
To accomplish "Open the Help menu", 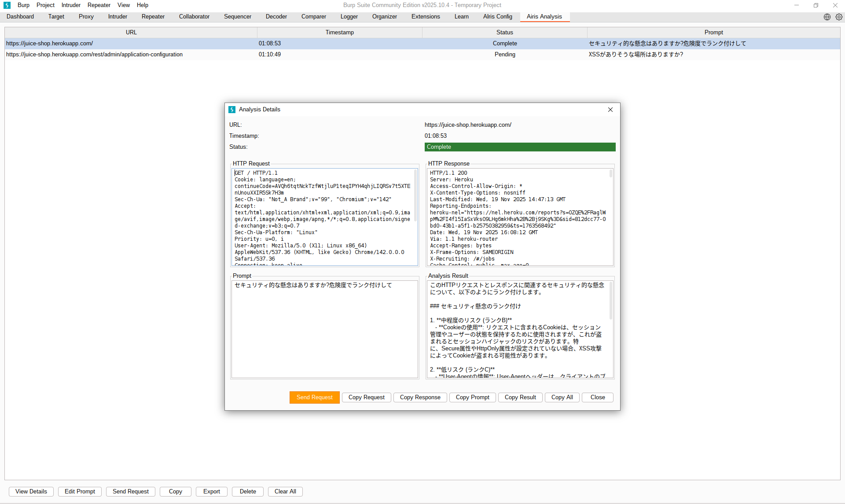I will pos(142,5).
